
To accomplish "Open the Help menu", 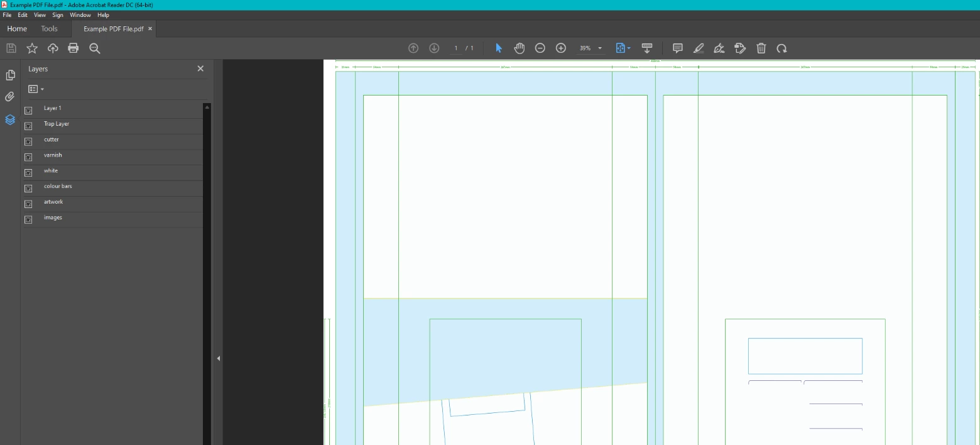I will tap(104, 15).
